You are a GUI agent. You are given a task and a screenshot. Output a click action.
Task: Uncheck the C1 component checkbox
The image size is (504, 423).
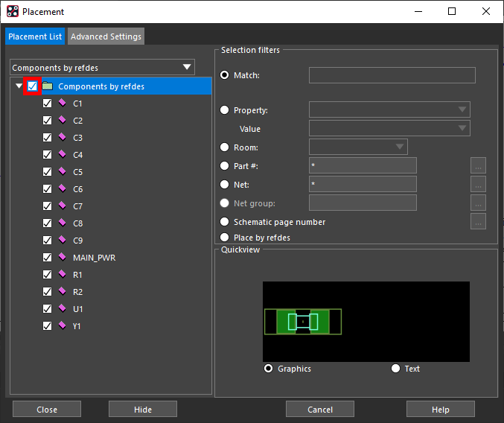click(47, 104)
